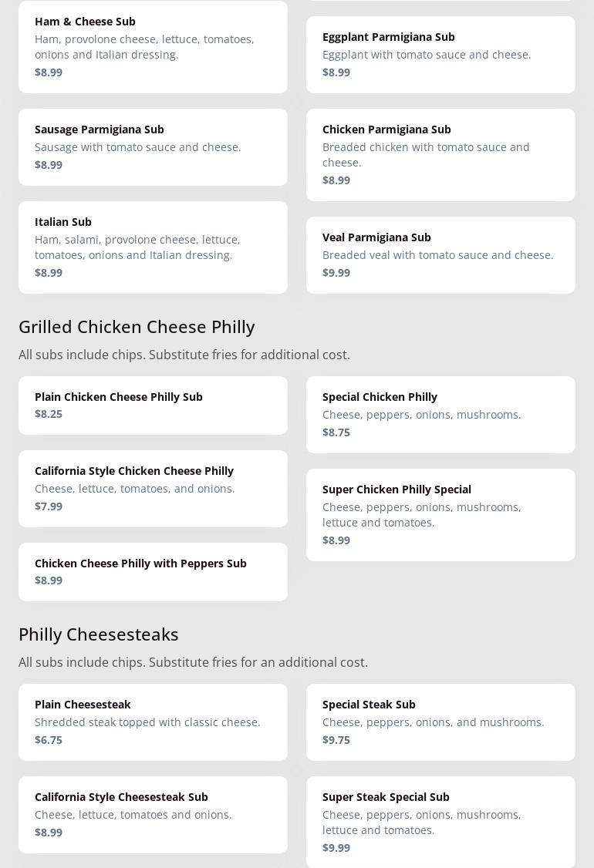Select the Plain Cheesesteak item

153,722
